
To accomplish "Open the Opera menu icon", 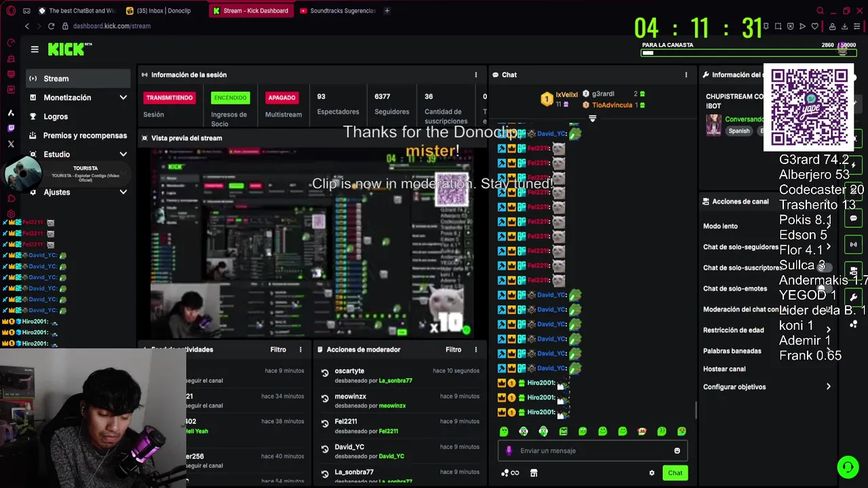I will click(11, 11).
